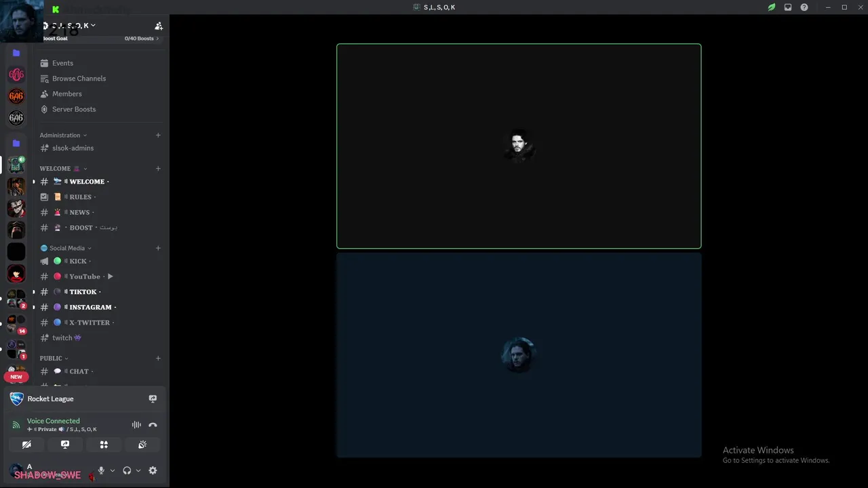Open the Discord inbox
868x488 pixels.
tap(788, 7)
